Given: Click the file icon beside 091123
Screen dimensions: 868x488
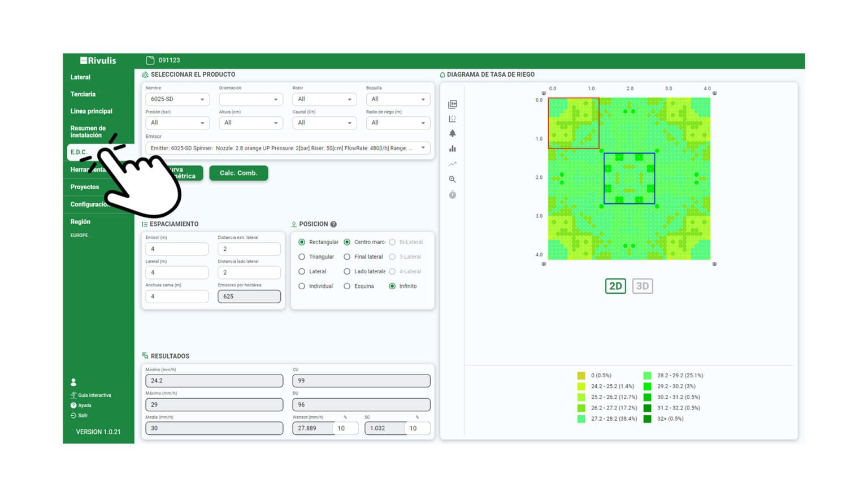Looking at the screenshot, I should [x=150, y=60].
